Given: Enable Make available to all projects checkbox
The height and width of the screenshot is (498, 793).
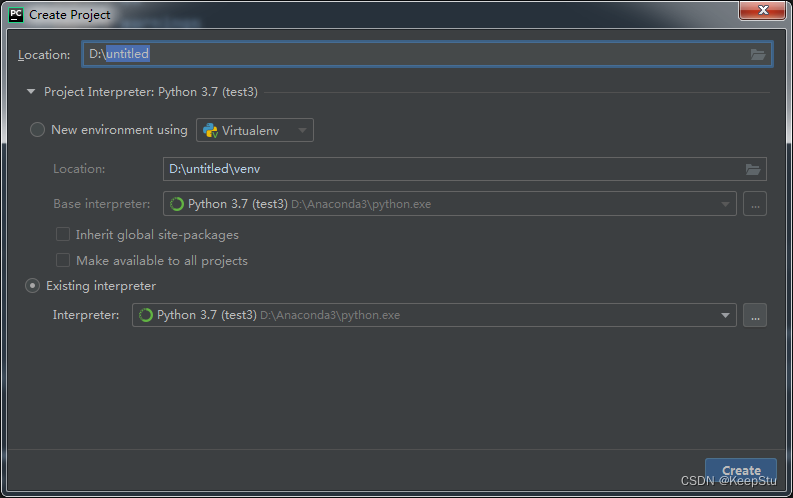Looking at the screenshot, I should 63,260.
